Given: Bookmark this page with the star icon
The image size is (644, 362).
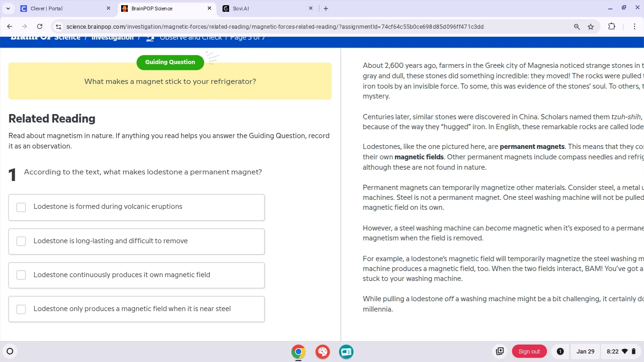Looking at the screenshot, I should [591, 27].
